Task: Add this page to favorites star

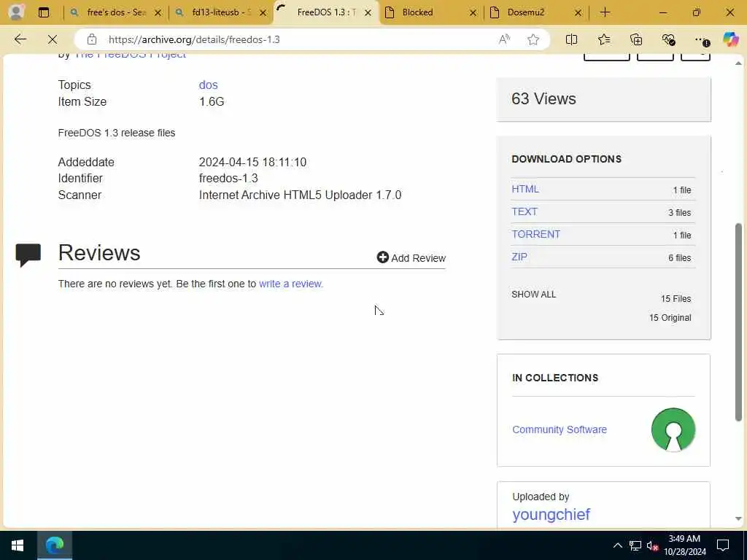Action: click(533, 39)
